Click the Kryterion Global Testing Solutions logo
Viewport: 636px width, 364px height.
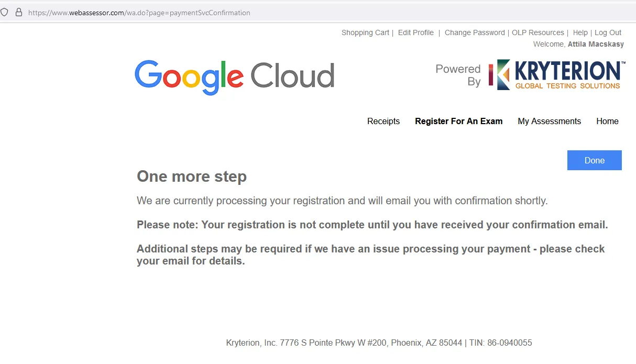(557, 75)
